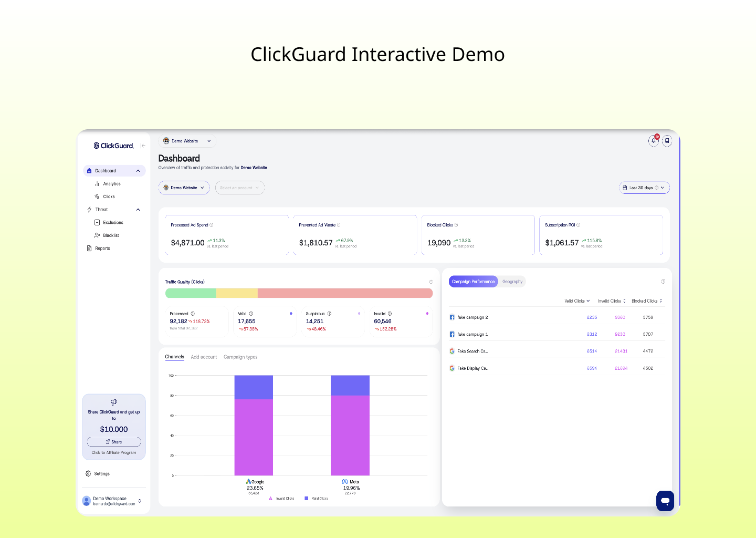Switch to the Campaign types tab
The width and height of the screenshot is (756, 538).
tap(240, 357)
